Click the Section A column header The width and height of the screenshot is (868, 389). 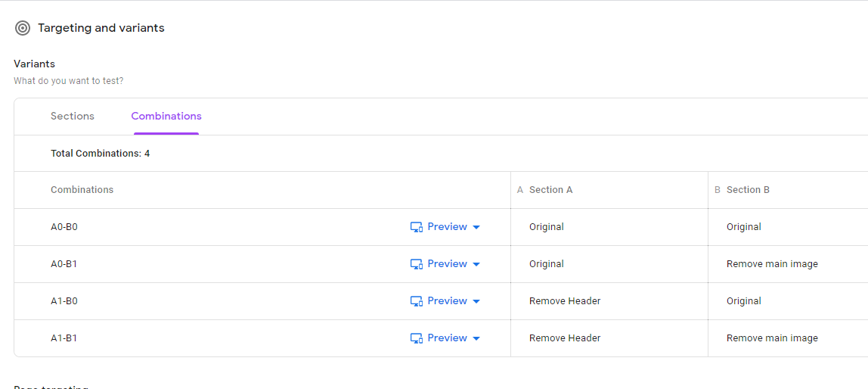click(x=550, y=189)
